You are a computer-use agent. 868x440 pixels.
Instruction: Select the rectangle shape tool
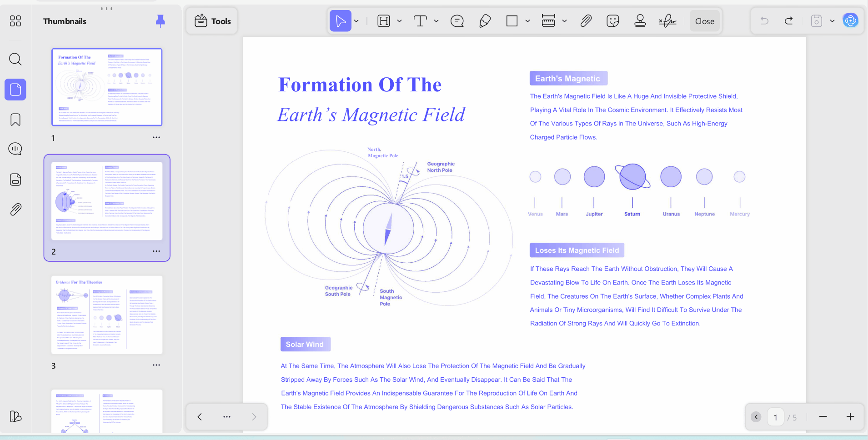click(x=512, y=21)
